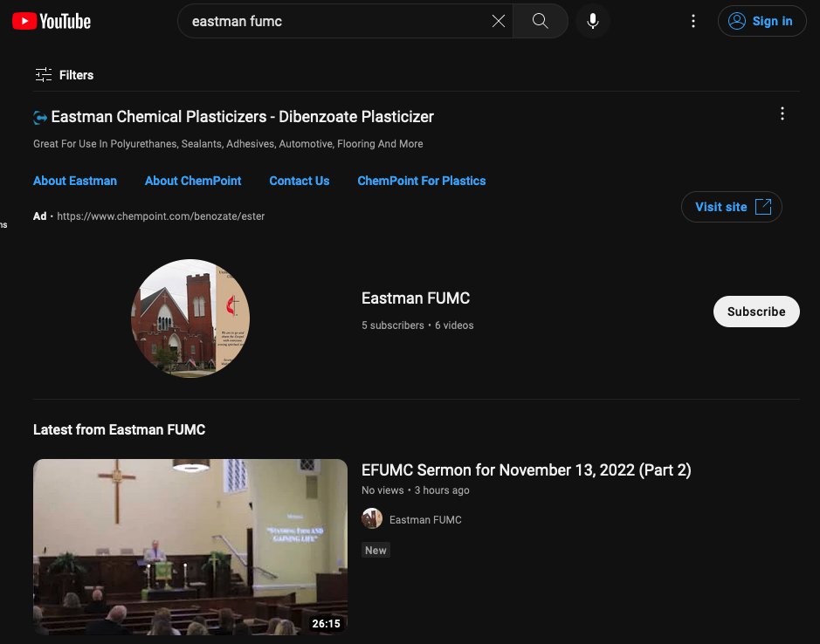Image resolution: width=820 pixels, height=644 pixels.
Task: Open the About Eastman ad sitelink
Action: tap(75, 181)
